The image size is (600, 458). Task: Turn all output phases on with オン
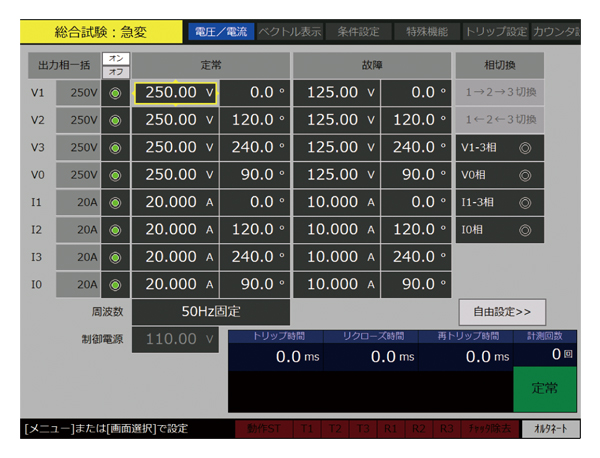[116, 58]
